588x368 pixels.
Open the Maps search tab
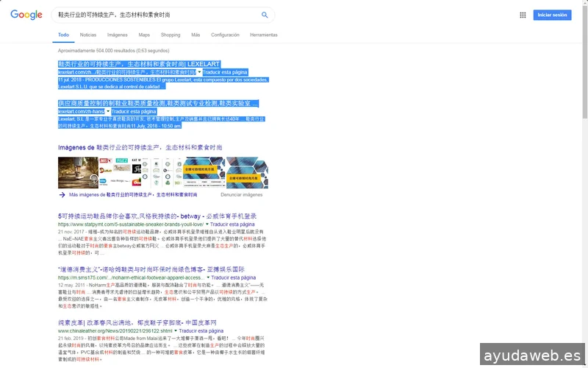pos(144,35)
